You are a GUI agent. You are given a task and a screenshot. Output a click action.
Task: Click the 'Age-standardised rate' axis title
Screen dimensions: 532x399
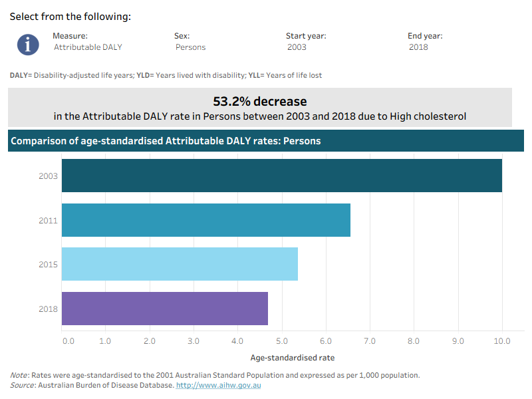[293, 358]
